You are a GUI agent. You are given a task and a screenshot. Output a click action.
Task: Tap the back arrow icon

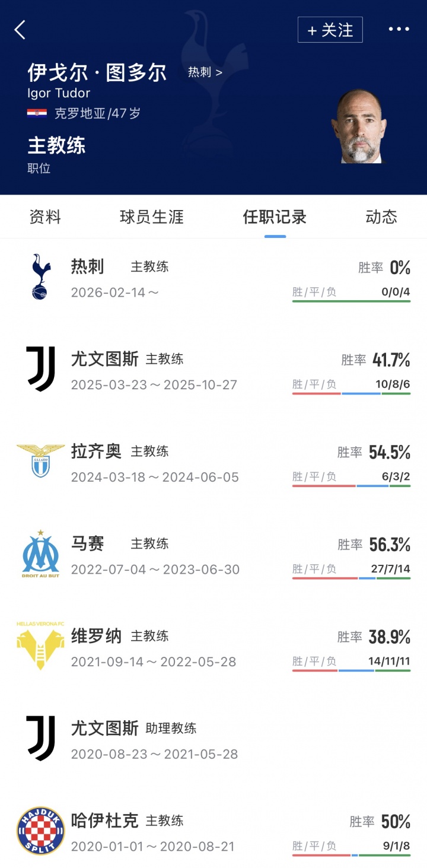pos(20,30)
